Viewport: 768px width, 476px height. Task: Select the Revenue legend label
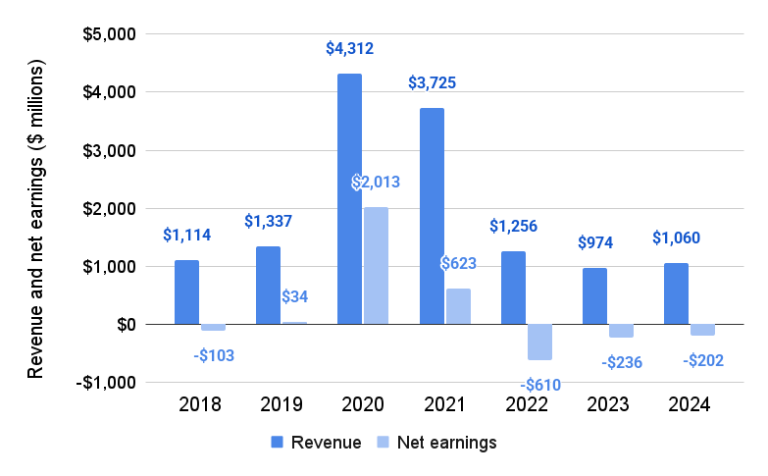[x=326, y=441]
